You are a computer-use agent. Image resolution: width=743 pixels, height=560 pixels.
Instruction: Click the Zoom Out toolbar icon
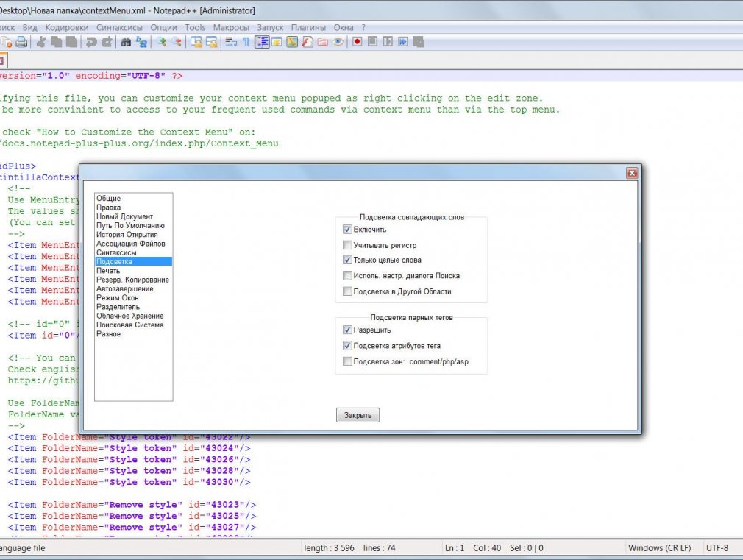pyautogui.click(x=177, y=42)
